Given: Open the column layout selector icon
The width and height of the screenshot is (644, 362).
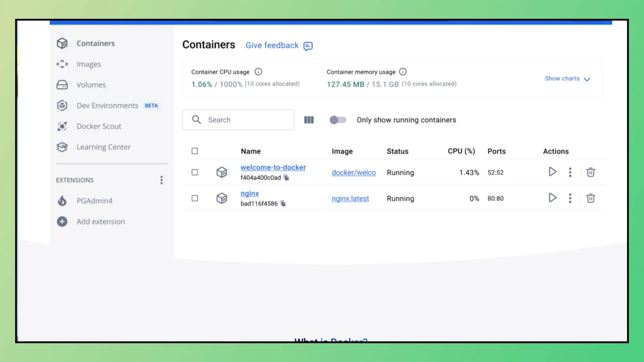Looking at the screenshot, I should tap(309, 120).
